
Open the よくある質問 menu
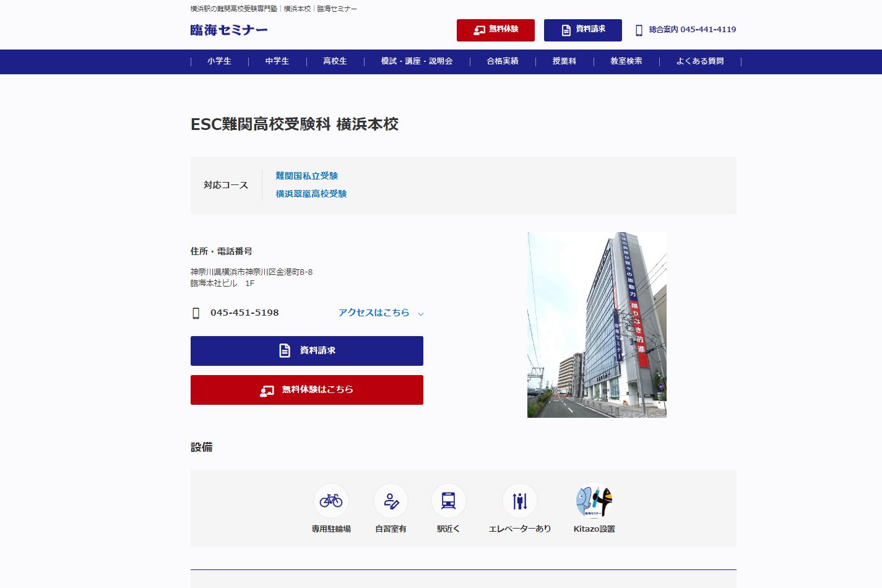point(700,61)
